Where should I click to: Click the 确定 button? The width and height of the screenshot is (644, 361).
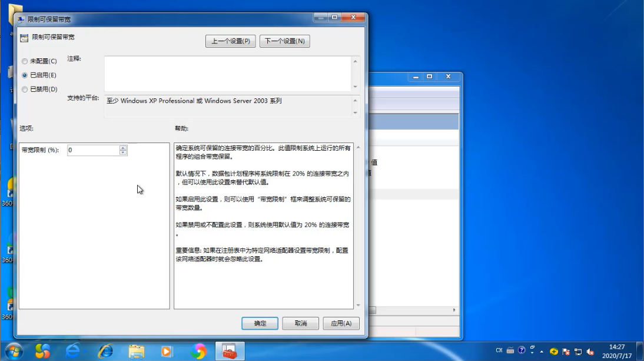(x=260, y=323)
